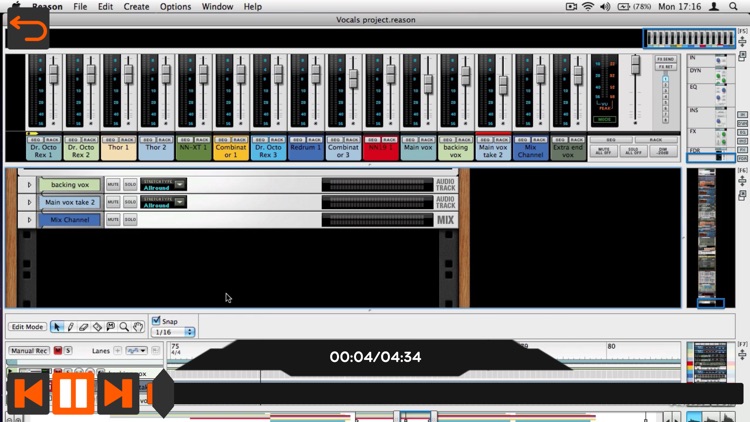Open the Window menu

point(217,7)
